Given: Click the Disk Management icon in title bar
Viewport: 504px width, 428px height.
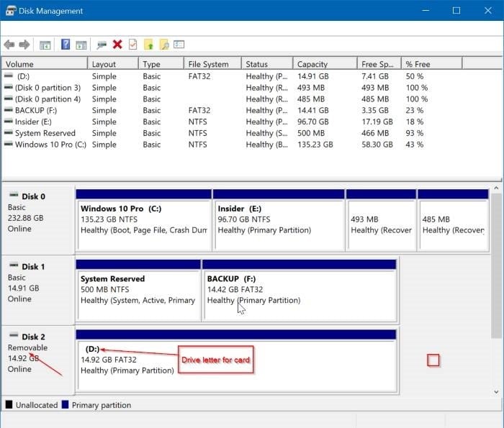Looking at the screenshot, I should 11,11.
